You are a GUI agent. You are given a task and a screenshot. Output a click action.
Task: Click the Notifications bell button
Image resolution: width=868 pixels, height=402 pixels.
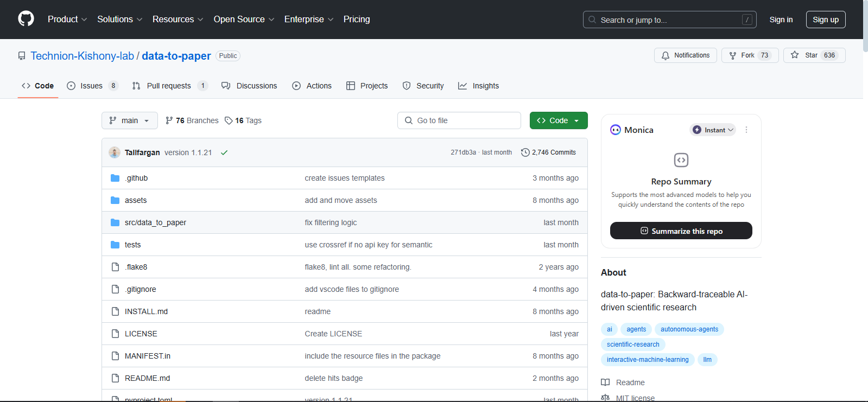[685, 55]
